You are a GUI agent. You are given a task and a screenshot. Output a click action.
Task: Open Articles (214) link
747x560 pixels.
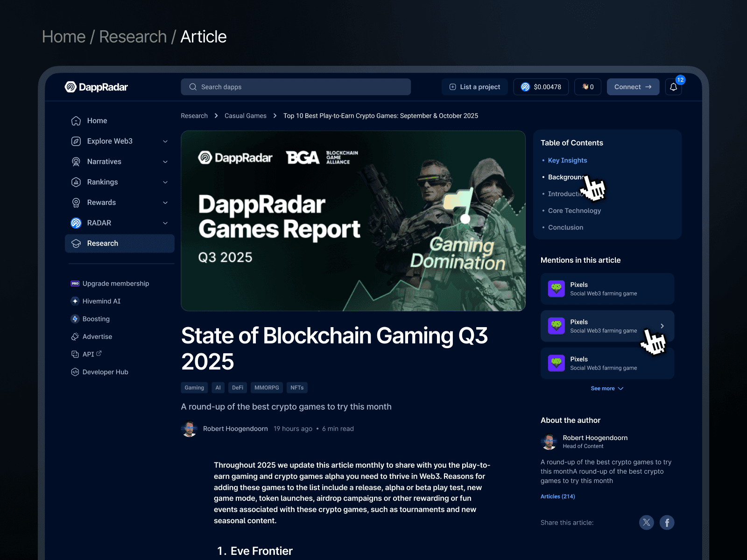tap(558, 497)
